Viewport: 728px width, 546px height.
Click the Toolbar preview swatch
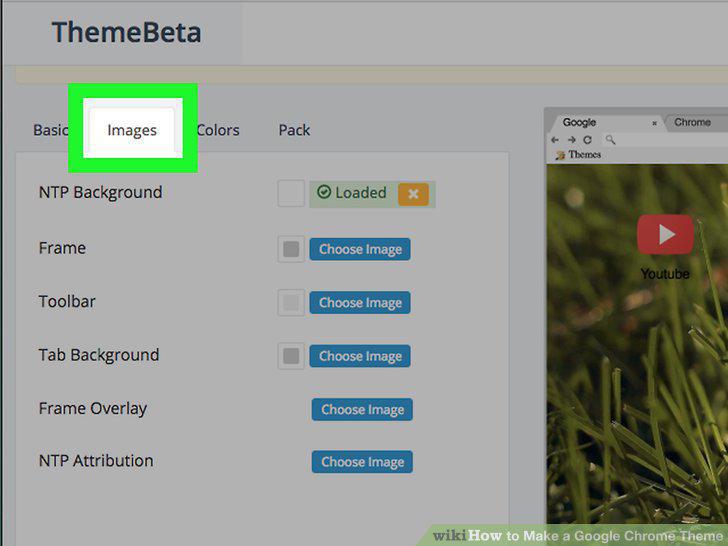click(x=291, y=302)
